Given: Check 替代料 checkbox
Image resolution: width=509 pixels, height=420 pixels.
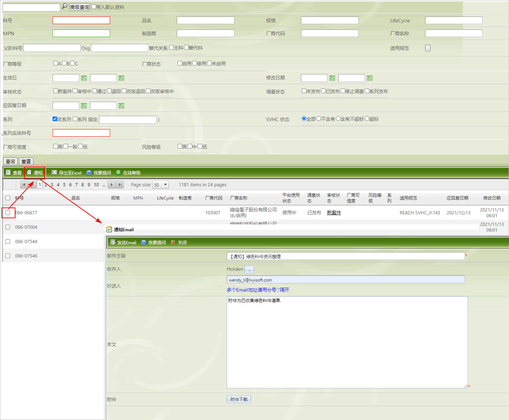Looking at the screenshot, I should (x=186, y=47).
